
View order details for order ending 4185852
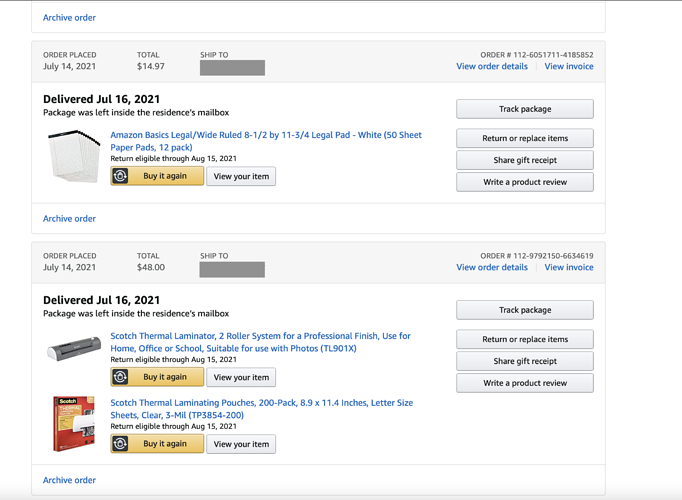492,66
